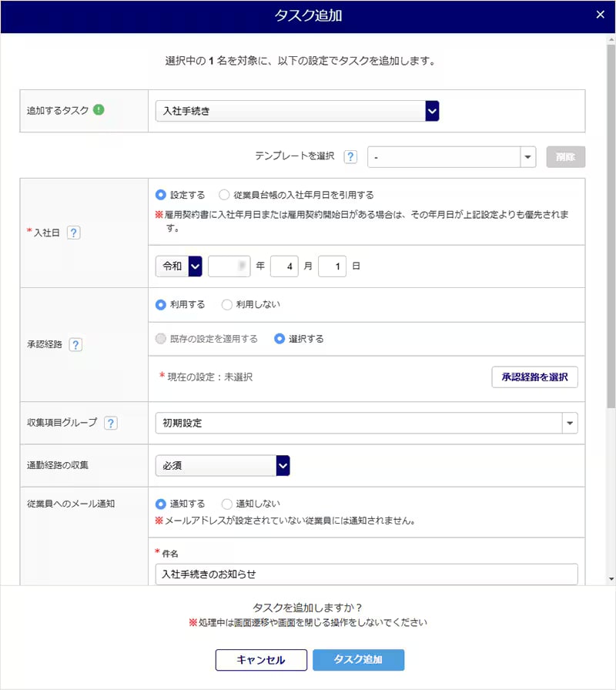Image resolution: width=616 pixels, height=690 pixels.
Task: Select the 設定する radio for 入社日
Action: click(161, 196)
